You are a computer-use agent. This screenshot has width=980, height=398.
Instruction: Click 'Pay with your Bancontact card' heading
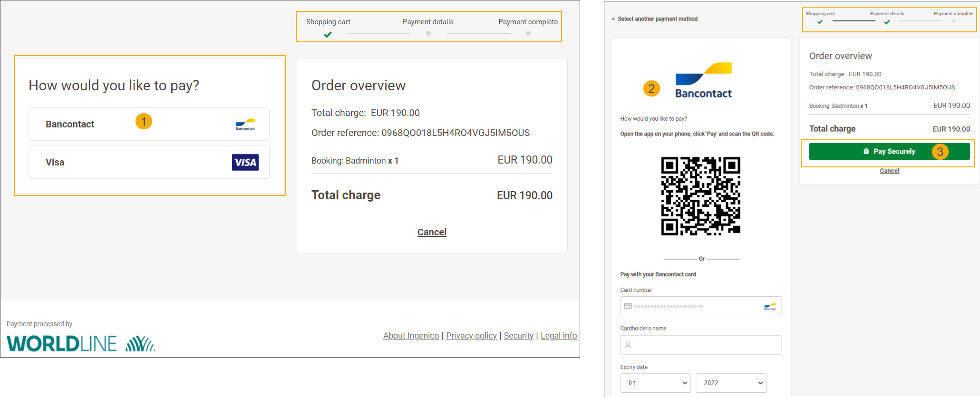(x=658, y=274)
